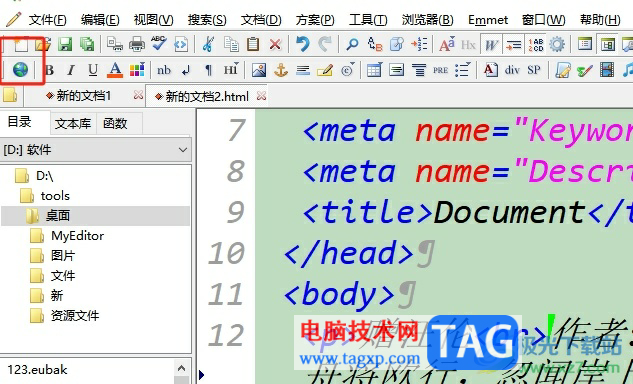Insert an image using the picture icon
The width and height of the screenshot is (633, 384).
click(259, 70)
